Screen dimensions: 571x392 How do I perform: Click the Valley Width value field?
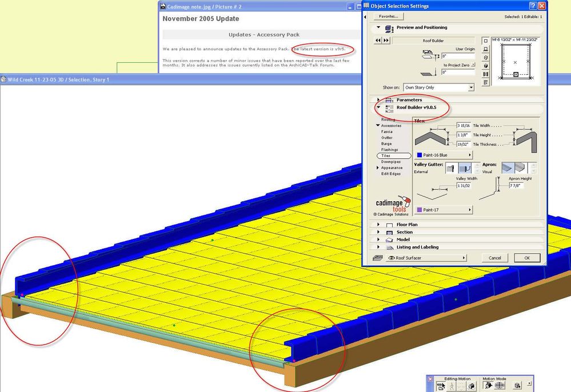[x=464, y=186]
